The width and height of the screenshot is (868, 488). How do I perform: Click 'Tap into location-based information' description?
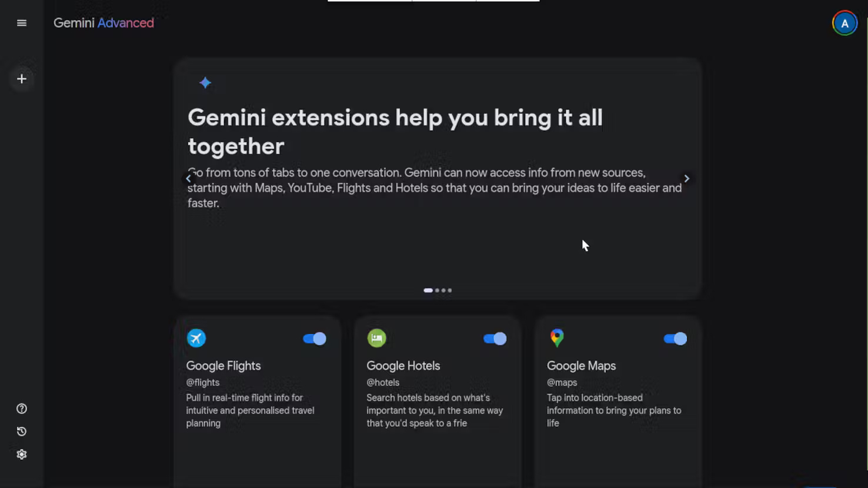[614, 410]
